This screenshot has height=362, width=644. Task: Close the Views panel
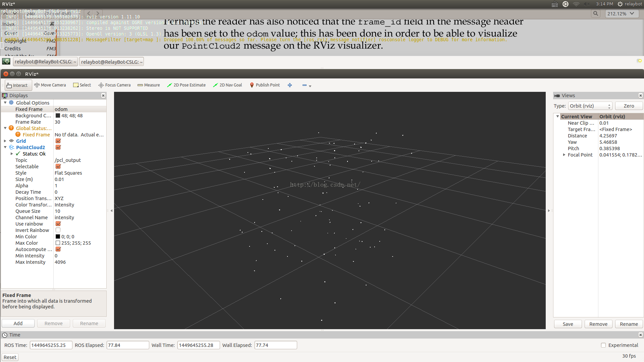(640, 96)
